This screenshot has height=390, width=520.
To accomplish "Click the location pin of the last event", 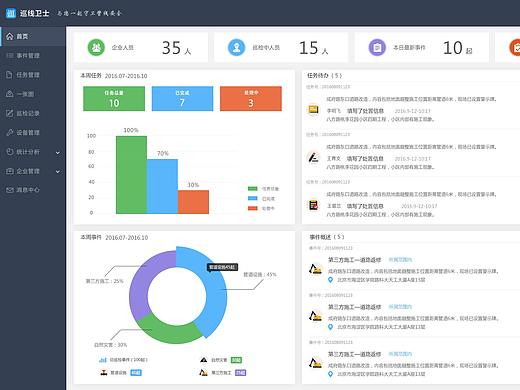I will click(x=330, y=374).
